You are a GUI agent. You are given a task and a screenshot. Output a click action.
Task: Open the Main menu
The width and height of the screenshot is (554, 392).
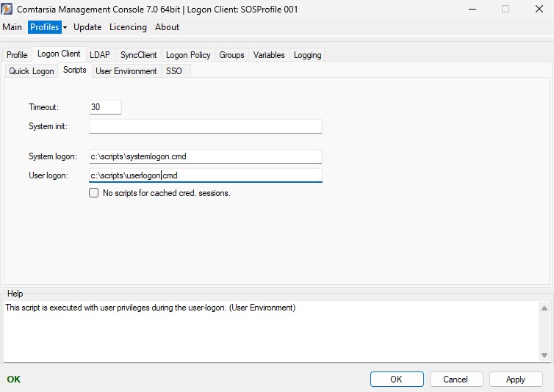12,27
